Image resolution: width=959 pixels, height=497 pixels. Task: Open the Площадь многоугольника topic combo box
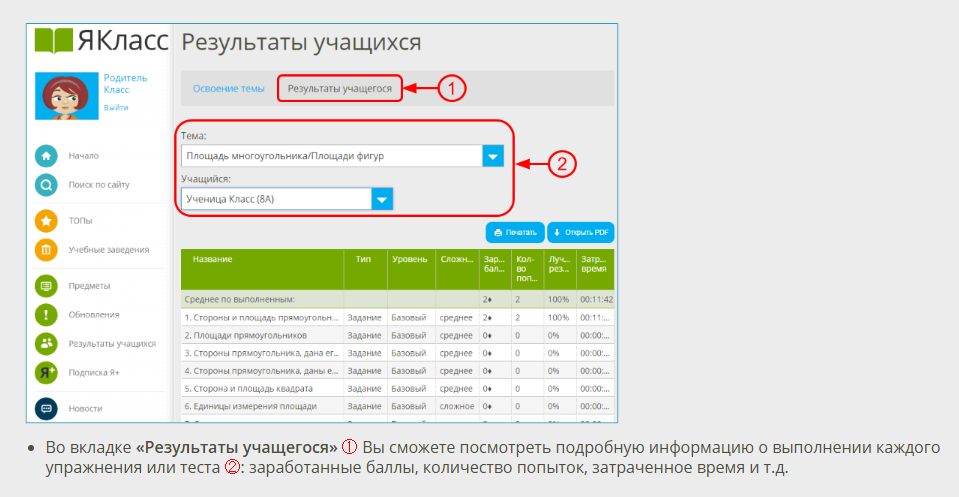pyautogui.click(x=331, y=156)
